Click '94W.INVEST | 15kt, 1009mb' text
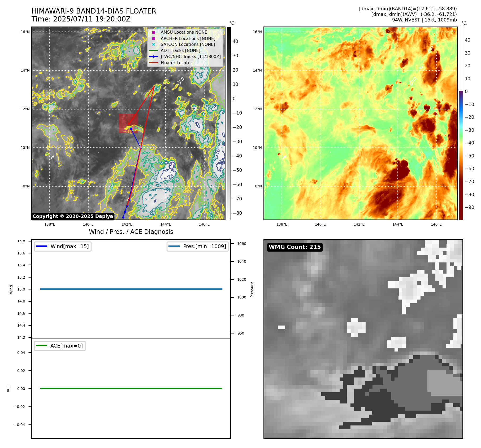This screenshot has height=448, width=481. (x=424, y=20)
